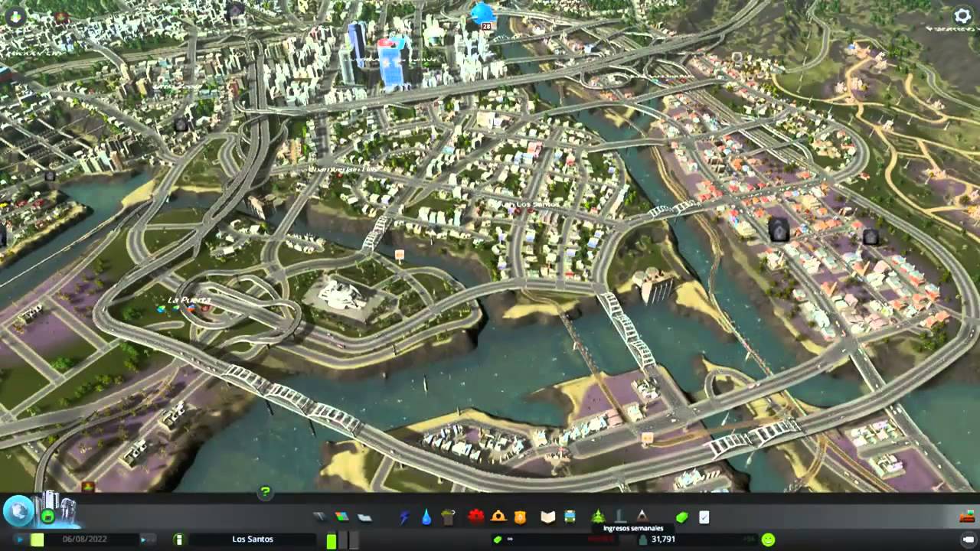The height and width of the screenshot is (551, 980).
Task: Open the Garbage services menu
Action: [x=449, y=517]
